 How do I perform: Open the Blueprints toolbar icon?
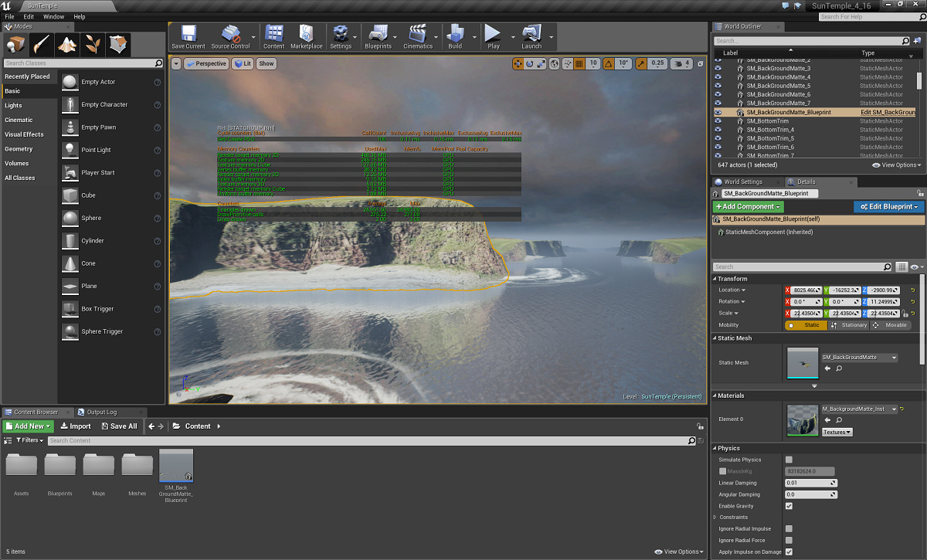pos(378,35)
